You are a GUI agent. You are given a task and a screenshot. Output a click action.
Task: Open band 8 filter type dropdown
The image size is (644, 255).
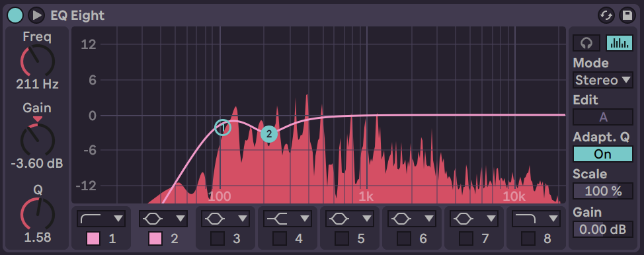click(536, 219)
